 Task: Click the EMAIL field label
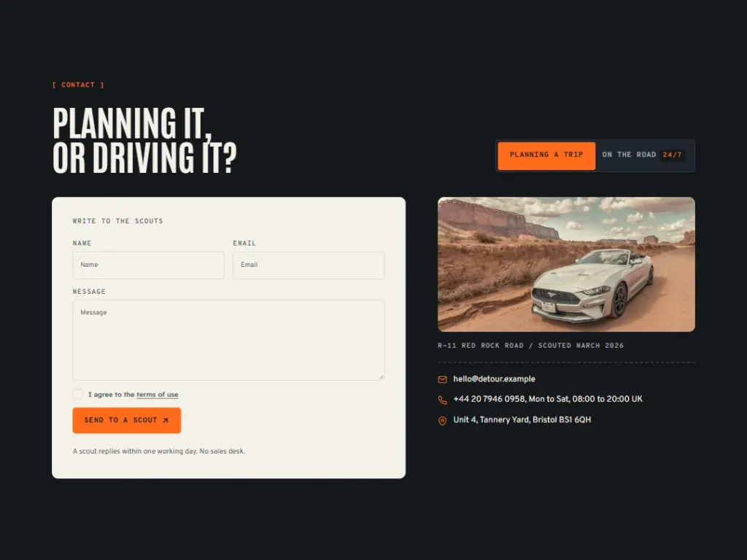click(244, 244)
